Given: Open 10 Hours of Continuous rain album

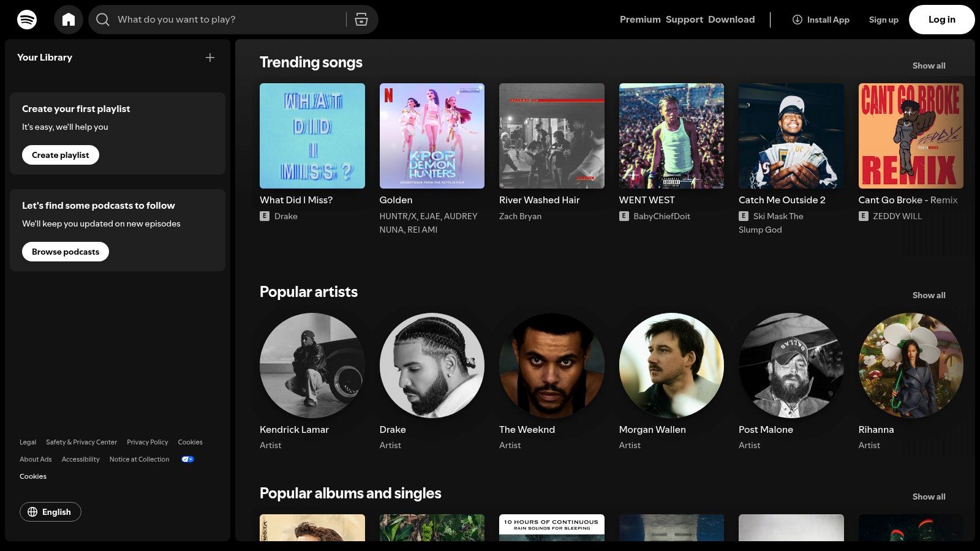Looking at the screenshot, I should (x=552, y=528).
